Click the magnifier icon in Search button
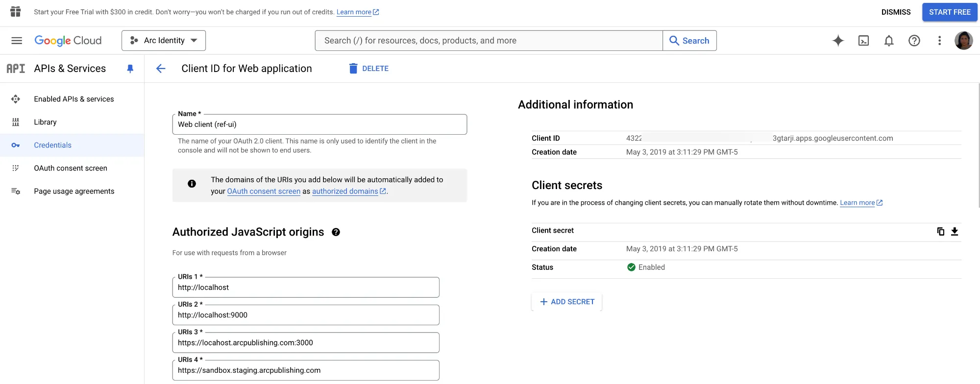The height and width of the screenshot is (384, 980). click(x=674, y=41)
